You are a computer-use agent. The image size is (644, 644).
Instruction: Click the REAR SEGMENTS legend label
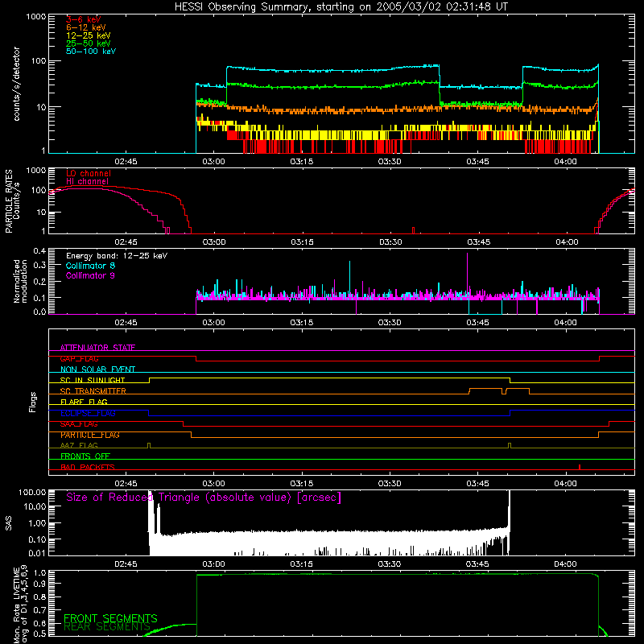(x=107, y=626)
